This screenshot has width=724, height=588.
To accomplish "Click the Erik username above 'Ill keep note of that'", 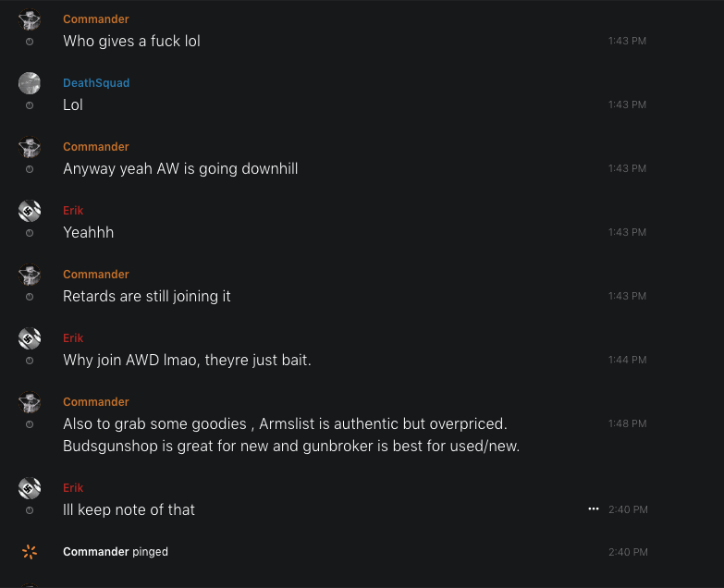I will pos(73,488).
